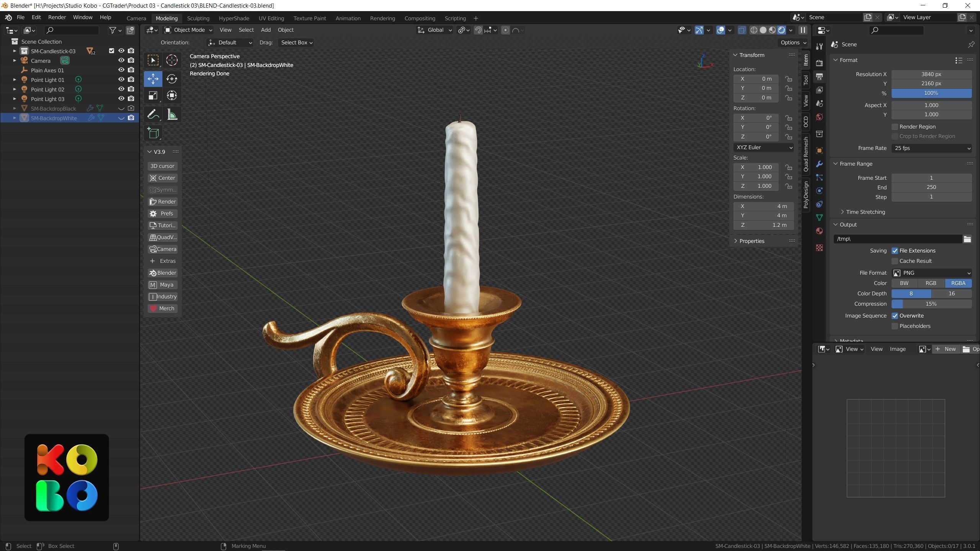Click the Render button in V3.9 panel
This screenshot has height=551, width=980.
tap(162, 202)
